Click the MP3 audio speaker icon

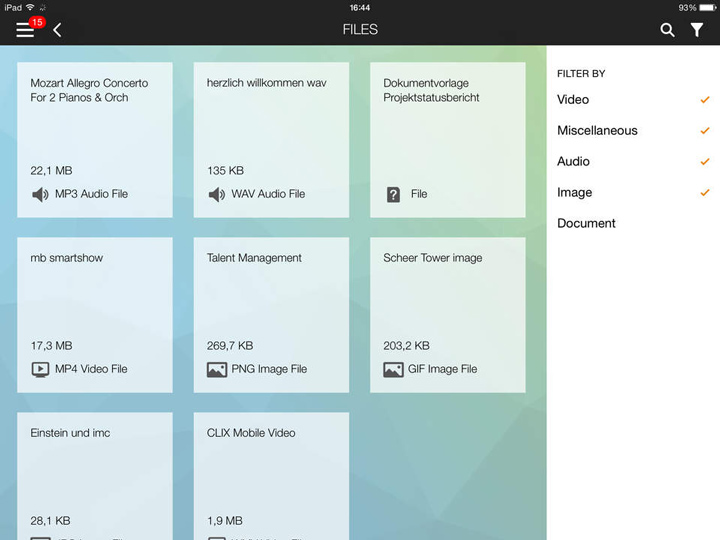point(40,195)
